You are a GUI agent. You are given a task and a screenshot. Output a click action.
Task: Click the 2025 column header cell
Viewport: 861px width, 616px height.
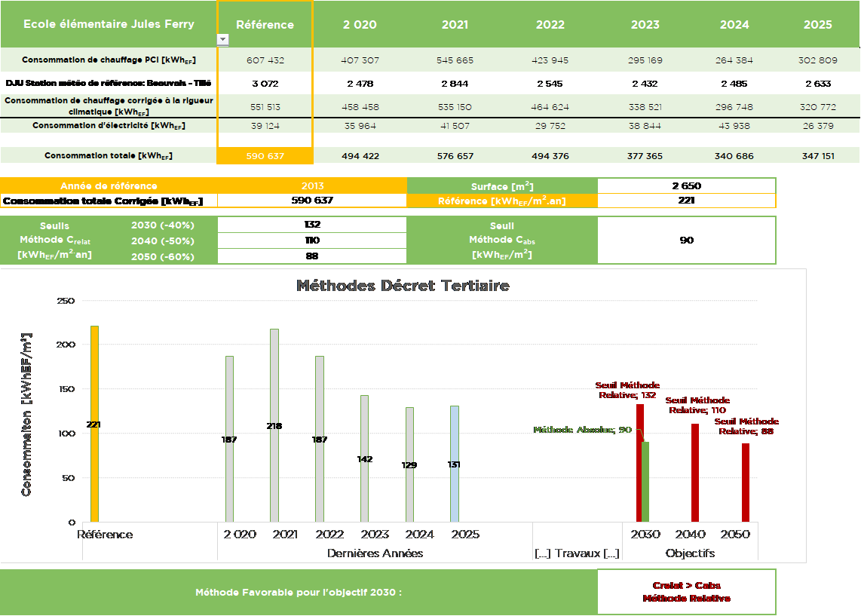[817, 24]
